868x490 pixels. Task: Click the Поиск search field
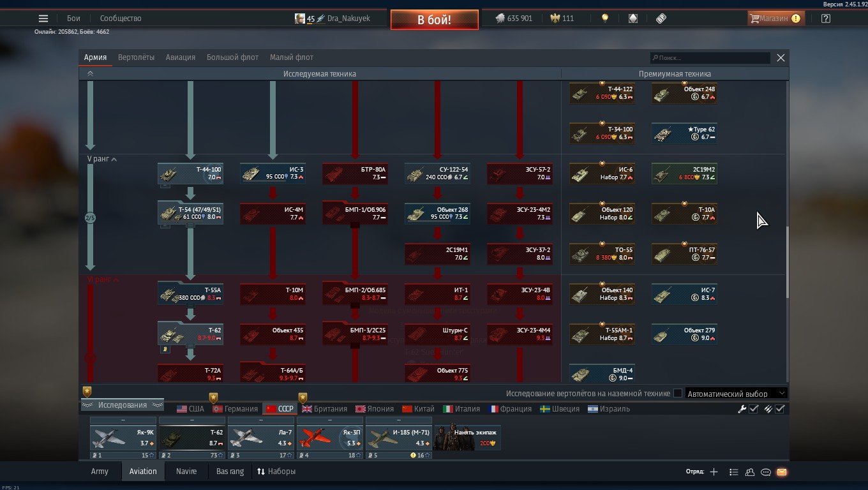(x=710, y=58)
